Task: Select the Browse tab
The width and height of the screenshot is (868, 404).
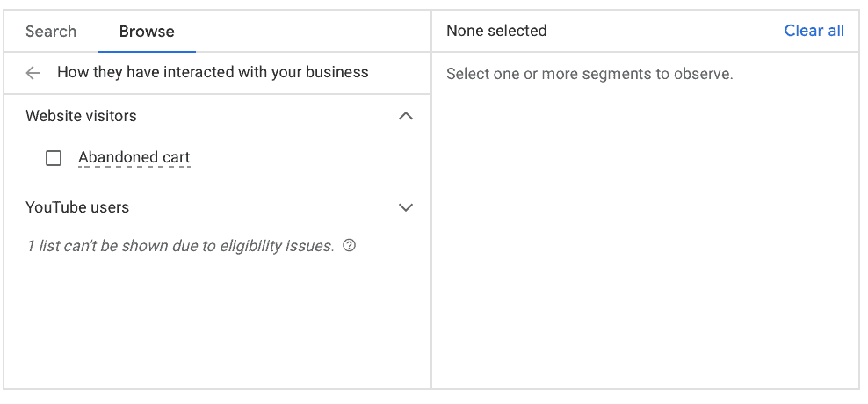Action: pos(147,32)
